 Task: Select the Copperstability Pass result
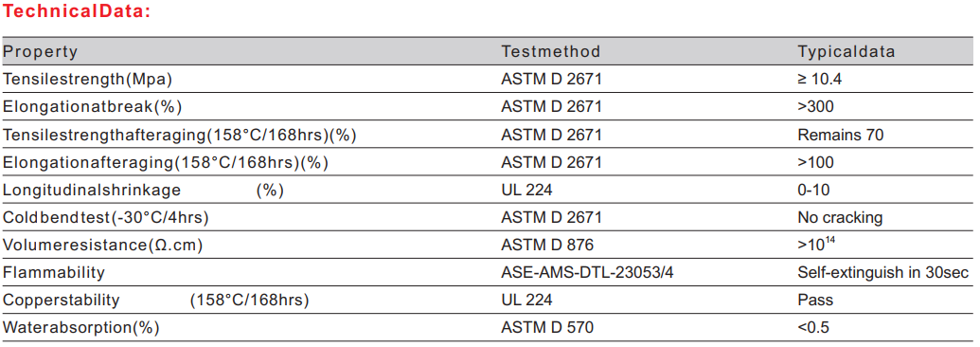click(815, 300)
